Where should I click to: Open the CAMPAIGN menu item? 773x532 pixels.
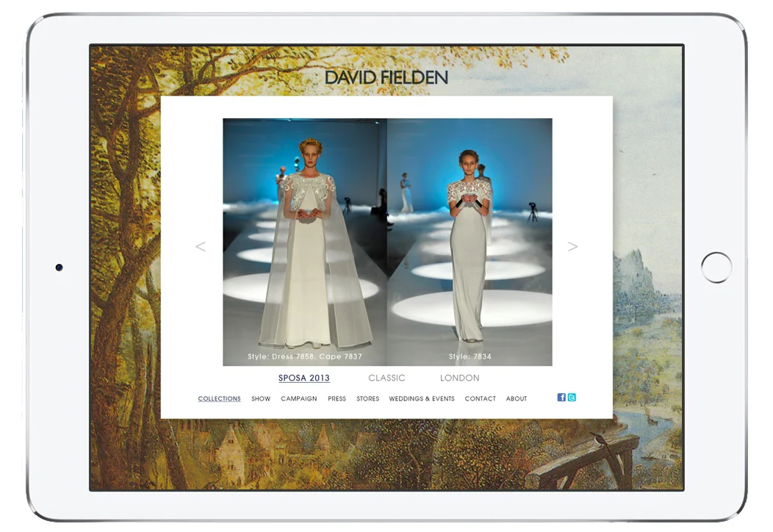(299, 398)
